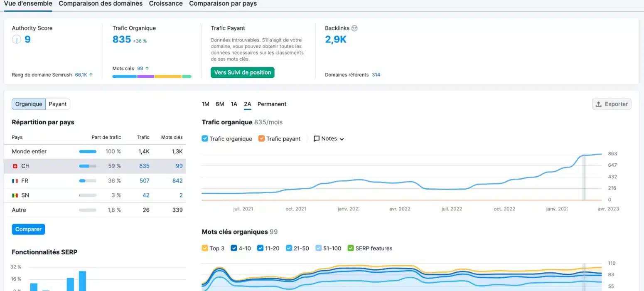Select the Payant toggle button
644x291 pixels.
pos(58,104)
